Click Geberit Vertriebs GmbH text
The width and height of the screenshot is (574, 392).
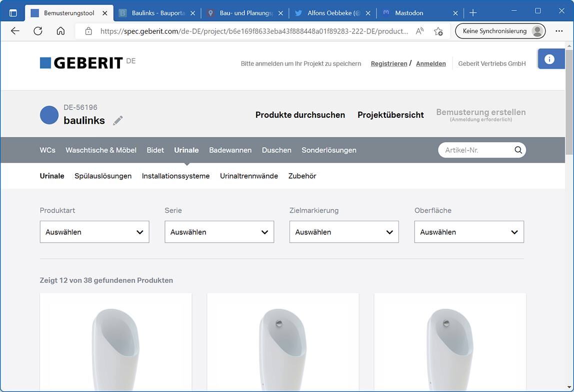coord(492,63)
